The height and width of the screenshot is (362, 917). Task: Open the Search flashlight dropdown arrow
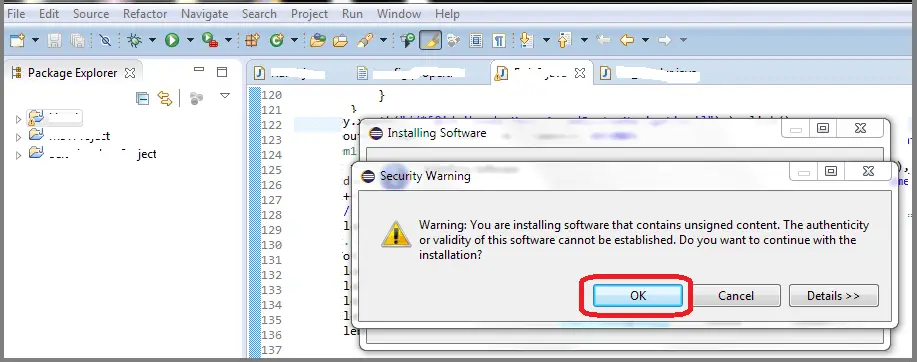383,40
